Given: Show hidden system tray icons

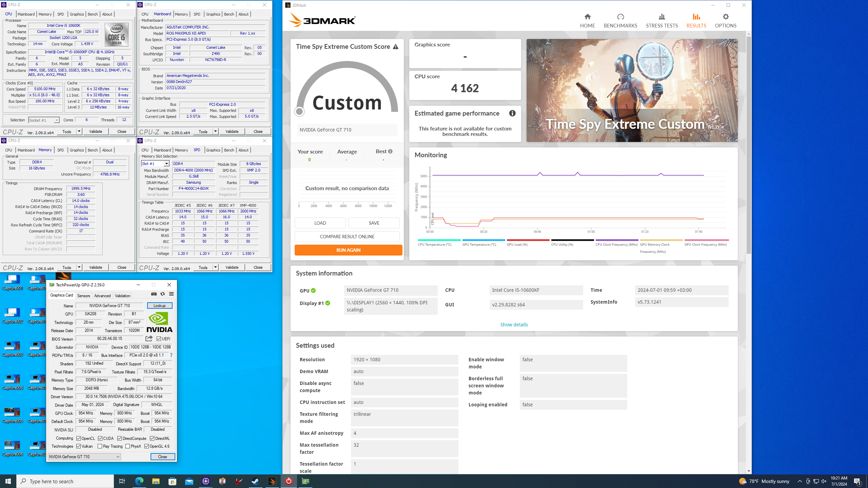Looking at the screenshot, I should coord(800,481).
